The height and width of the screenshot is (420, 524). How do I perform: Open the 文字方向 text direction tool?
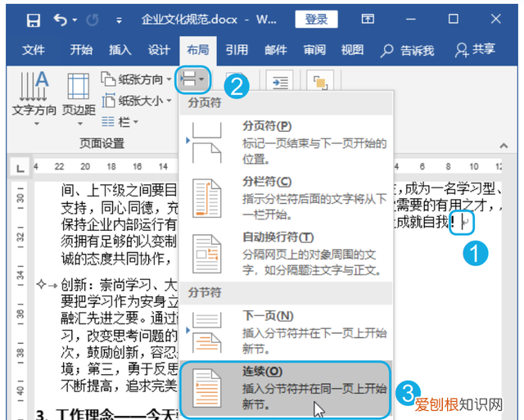click(x=34, y=97)
